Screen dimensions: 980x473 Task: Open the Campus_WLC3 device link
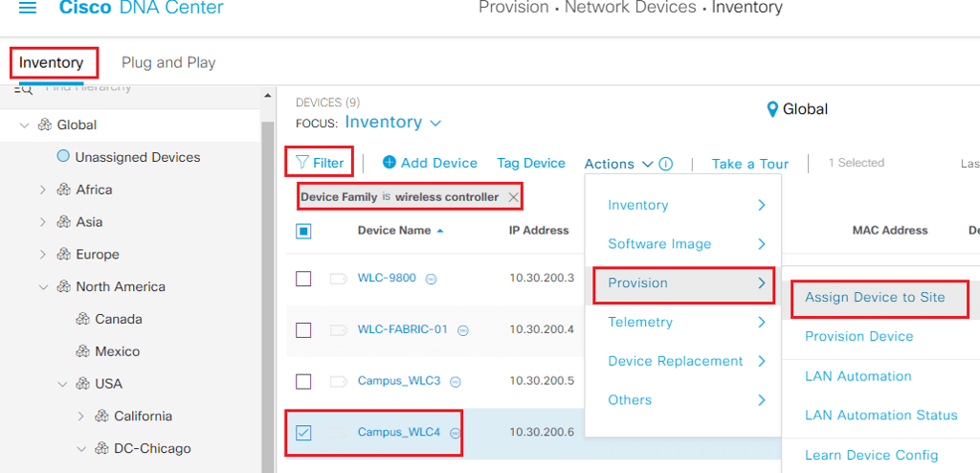tap(399, 380)
